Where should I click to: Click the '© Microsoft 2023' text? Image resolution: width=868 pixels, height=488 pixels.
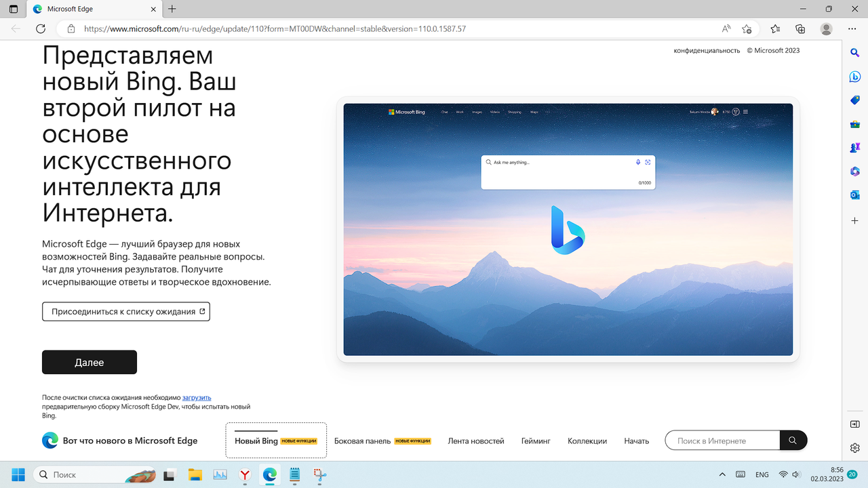click(774, 50)
